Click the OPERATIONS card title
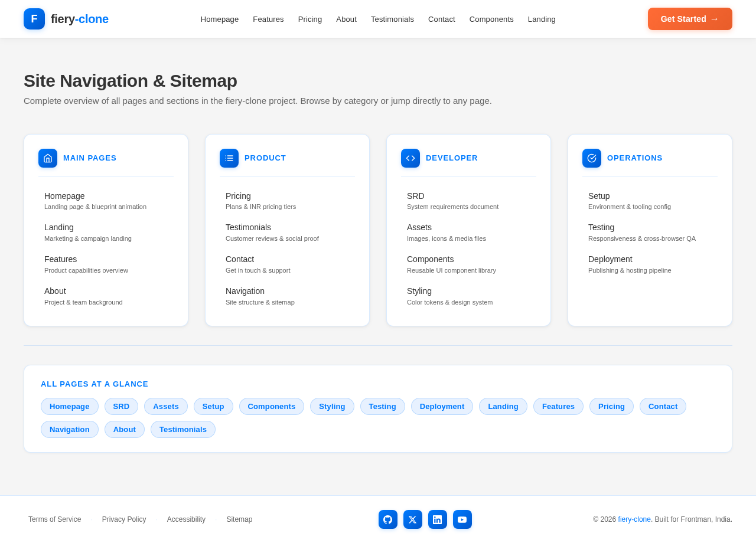 pos(635,158)
